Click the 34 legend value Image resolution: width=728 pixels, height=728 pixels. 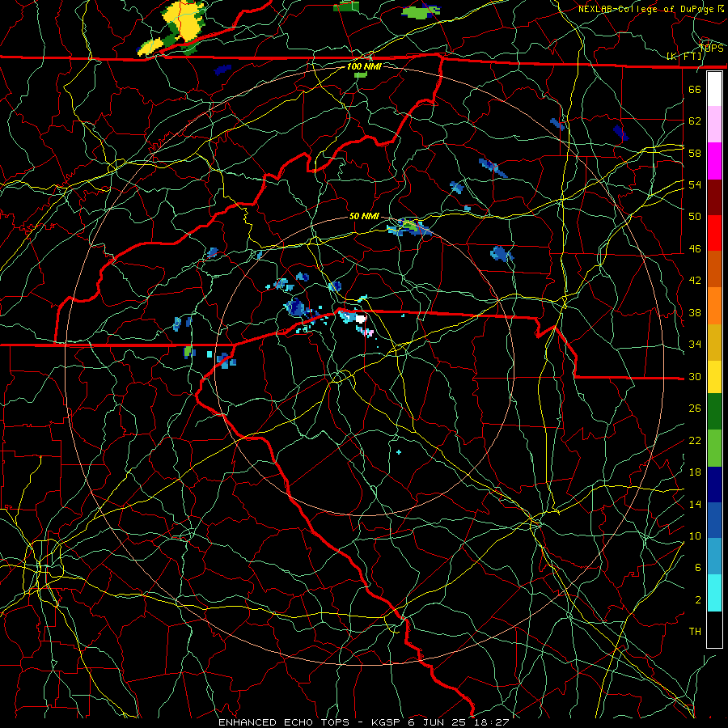[695, 344]
